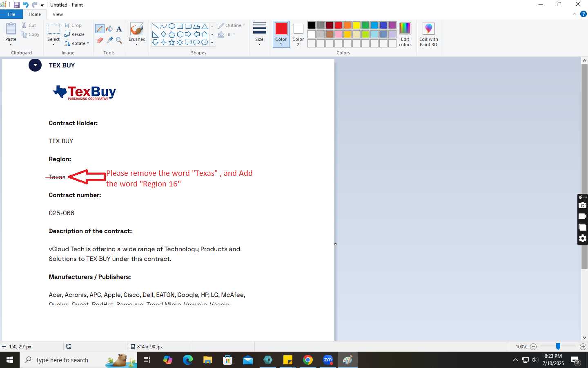This screenshot has height=368, width=588.
Task: Show hidden system tray icons chevron
Action: click(x=515, y=360)
